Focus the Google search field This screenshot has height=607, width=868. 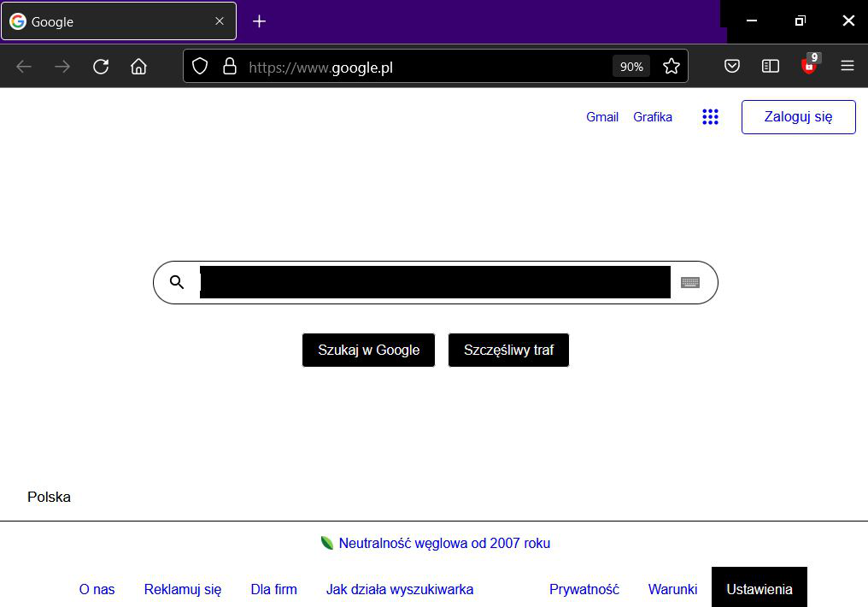[435, 282]
